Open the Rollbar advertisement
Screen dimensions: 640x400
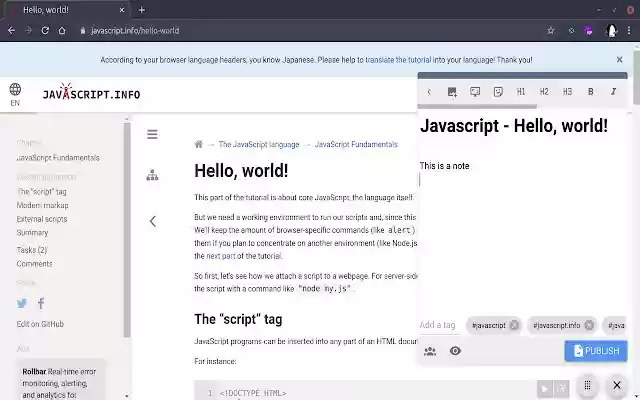pos(61,380)
